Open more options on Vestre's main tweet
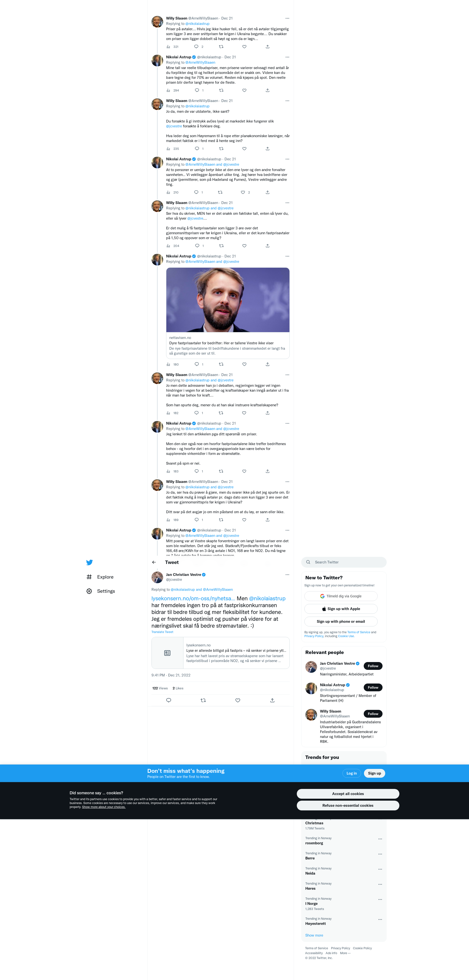This screenshot has width=469, height=980. (287, 575)
